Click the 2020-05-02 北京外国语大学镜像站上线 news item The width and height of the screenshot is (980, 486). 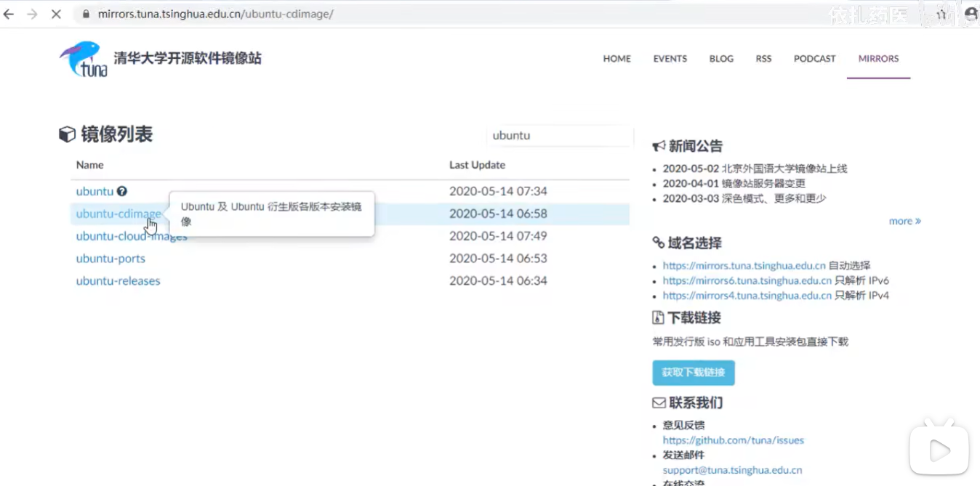point(755,169)
